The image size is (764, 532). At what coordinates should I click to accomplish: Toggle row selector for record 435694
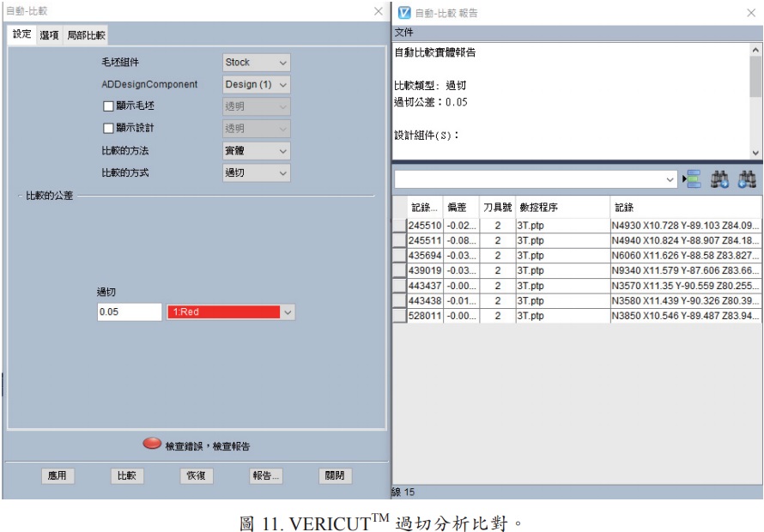(399, 256)
